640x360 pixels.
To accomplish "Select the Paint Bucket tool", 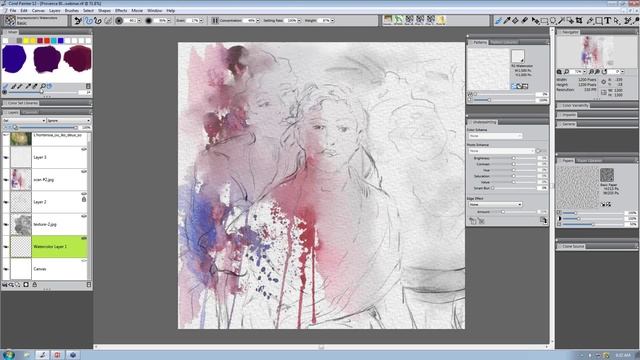I will click(516, 20).
